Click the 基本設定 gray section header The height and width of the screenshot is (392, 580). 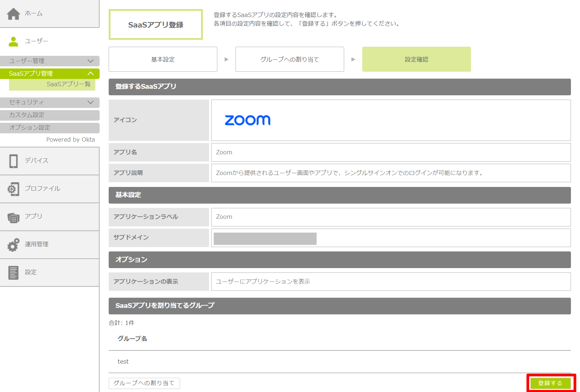(x=340, y=195)
